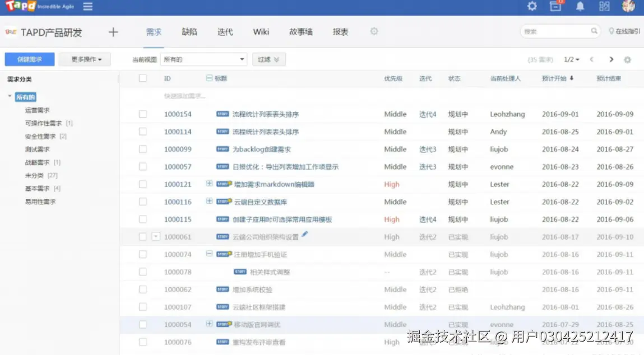Click story icon of row 1000154
The width and height of the screenshot is (644, 355).
pyautogui.click(x=223, y=114)
